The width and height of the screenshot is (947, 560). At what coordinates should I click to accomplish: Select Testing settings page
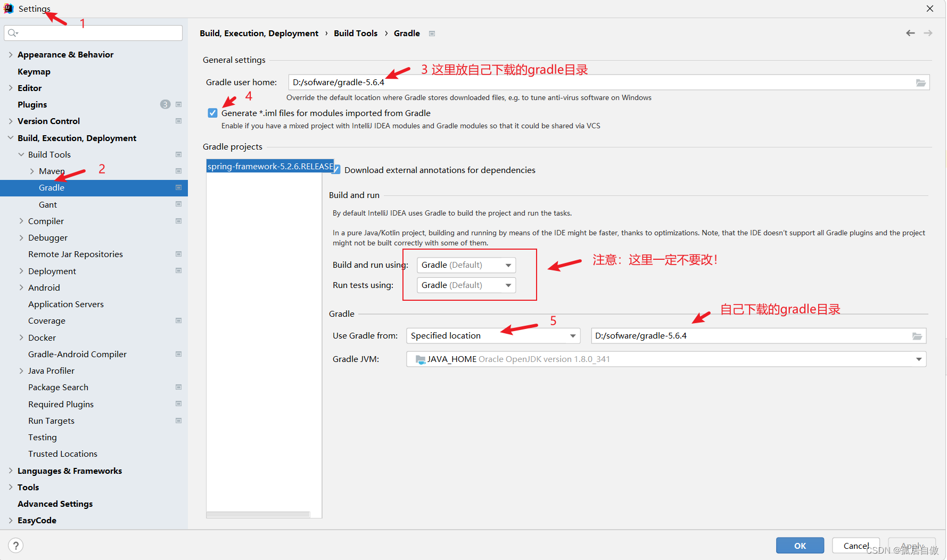point(43,437)
